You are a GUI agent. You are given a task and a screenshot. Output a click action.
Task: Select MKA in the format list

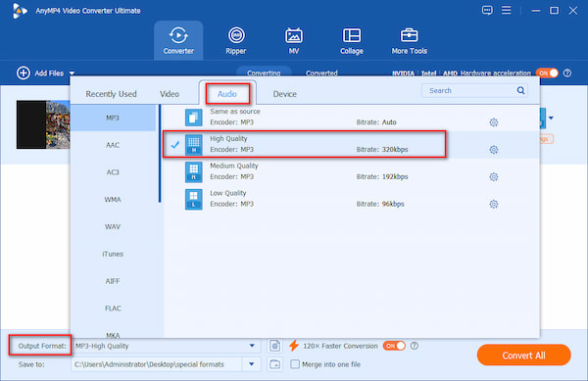pos(113,335)
